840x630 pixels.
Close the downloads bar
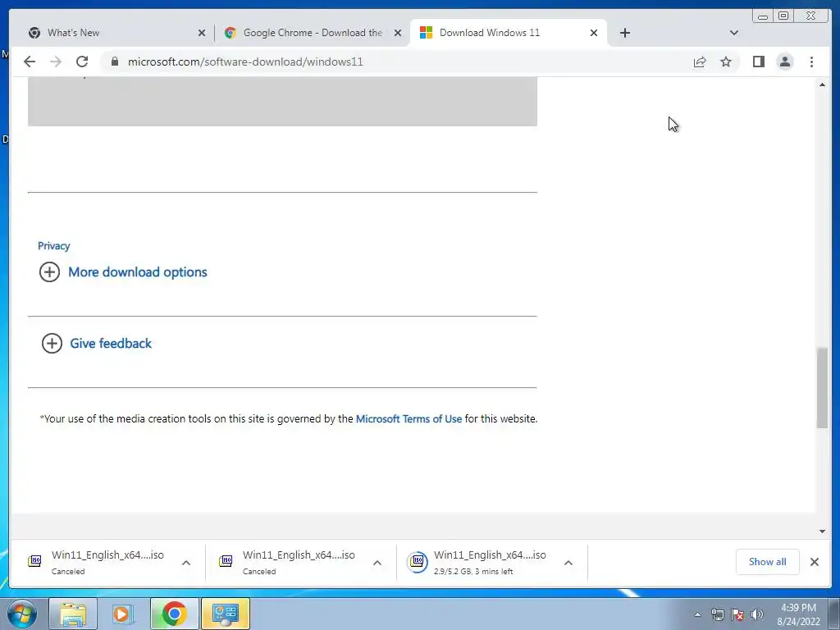click(x=815, y=562)
